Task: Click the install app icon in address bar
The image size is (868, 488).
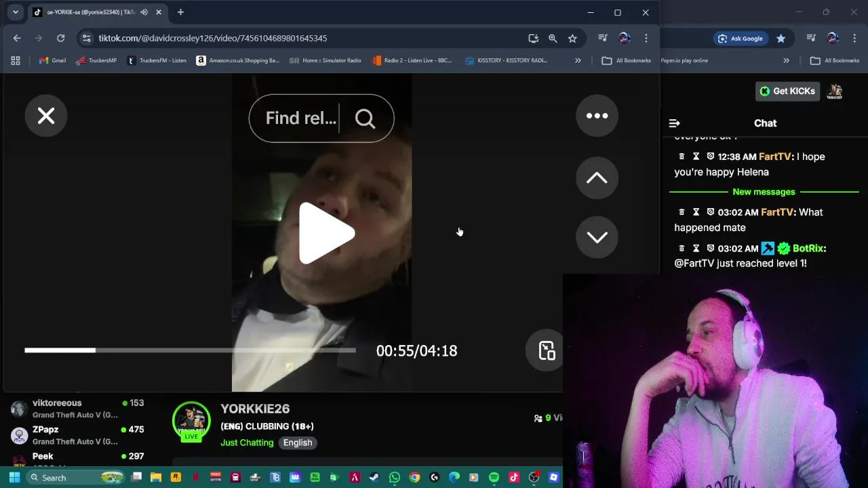Action: [x=534, y=38]
